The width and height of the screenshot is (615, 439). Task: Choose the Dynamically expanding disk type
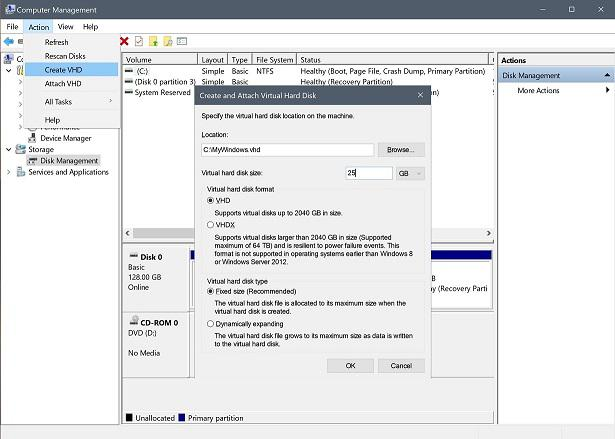tap(210, 324)
